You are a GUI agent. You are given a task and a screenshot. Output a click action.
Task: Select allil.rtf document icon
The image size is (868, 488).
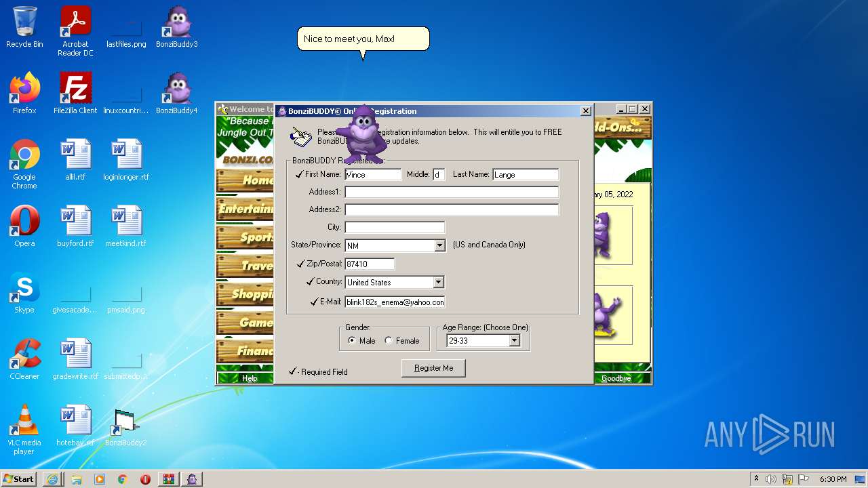(75, 160)
